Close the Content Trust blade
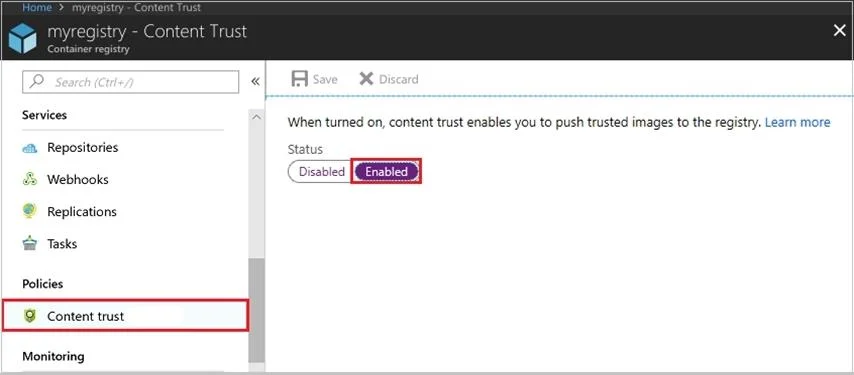This screenshot has height=375, width=854. [839, 31]
